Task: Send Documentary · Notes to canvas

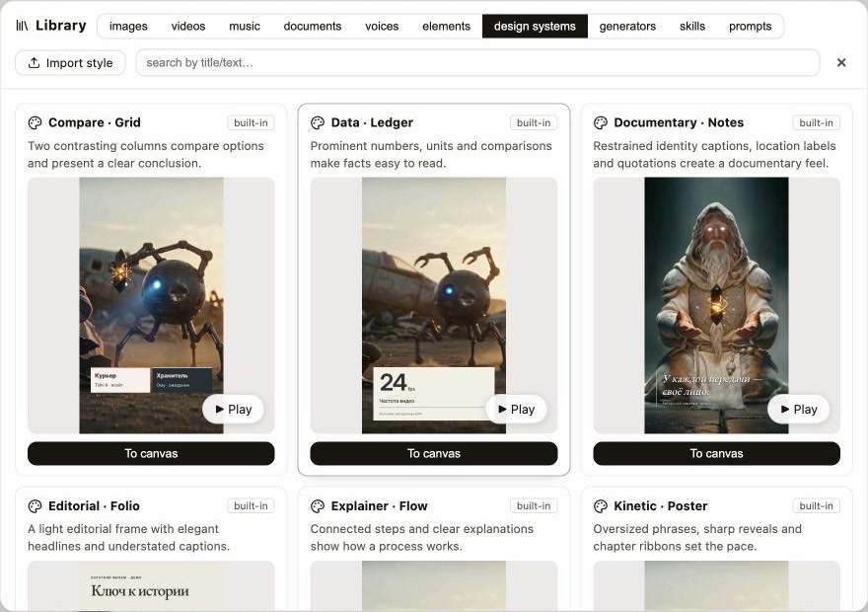Action: click(717, 454)
